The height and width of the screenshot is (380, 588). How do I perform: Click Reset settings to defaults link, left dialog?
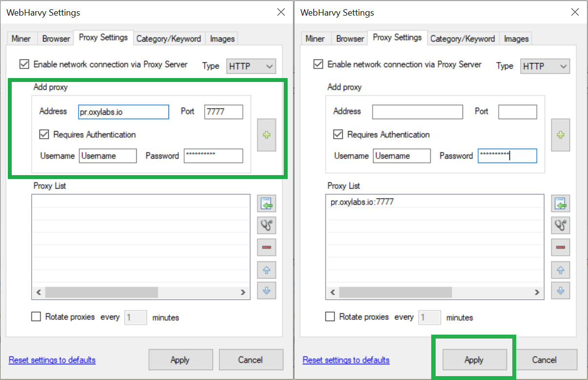point(52,360)
